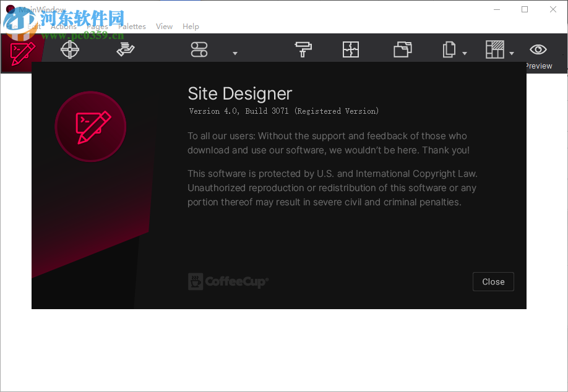Click the duplicate page toolbar icon
The image size is (568, 392).
tap(450, 49)
